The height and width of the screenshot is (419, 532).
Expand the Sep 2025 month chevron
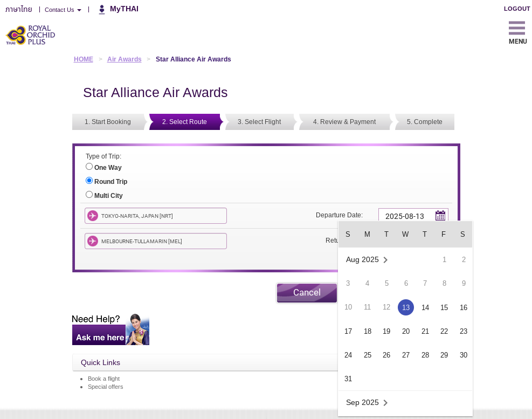pos(385,403)
